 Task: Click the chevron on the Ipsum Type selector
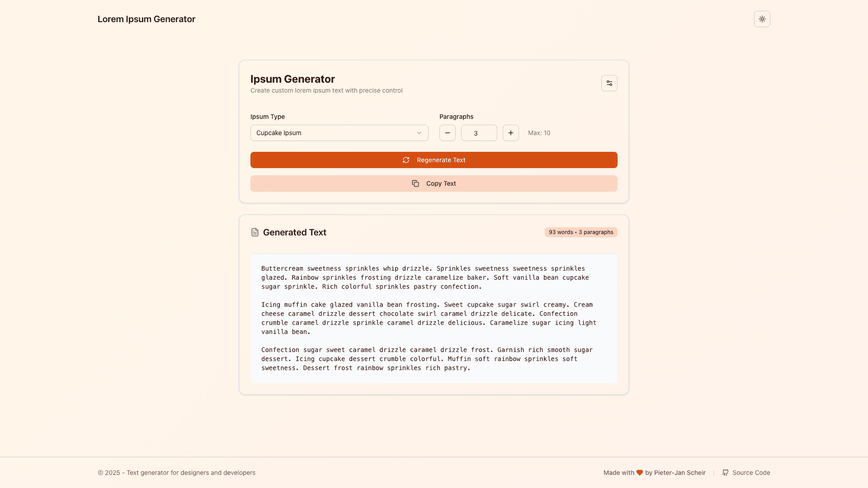[420, 133]
